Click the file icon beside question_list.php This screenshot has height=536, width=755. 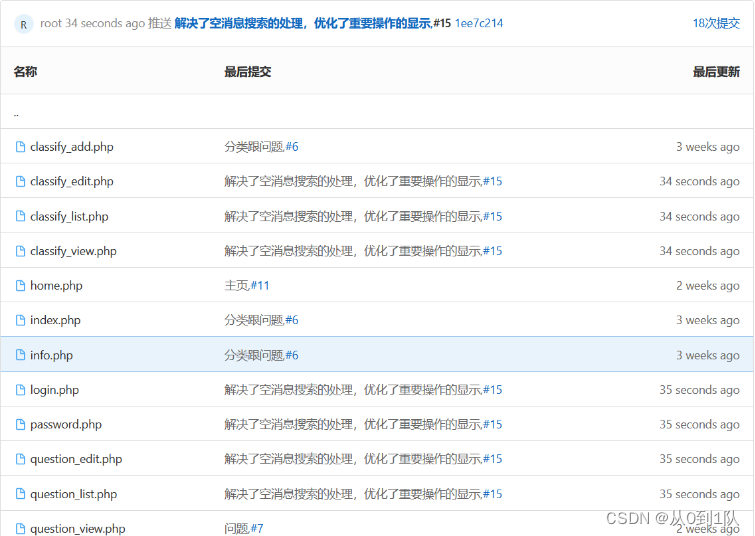click(20, 494)
